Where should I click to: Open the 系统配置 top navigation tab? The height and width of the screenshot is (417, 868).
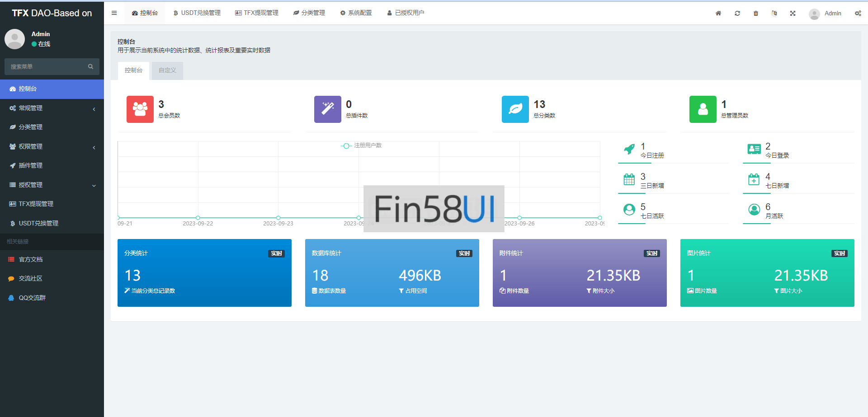(356, 13)
